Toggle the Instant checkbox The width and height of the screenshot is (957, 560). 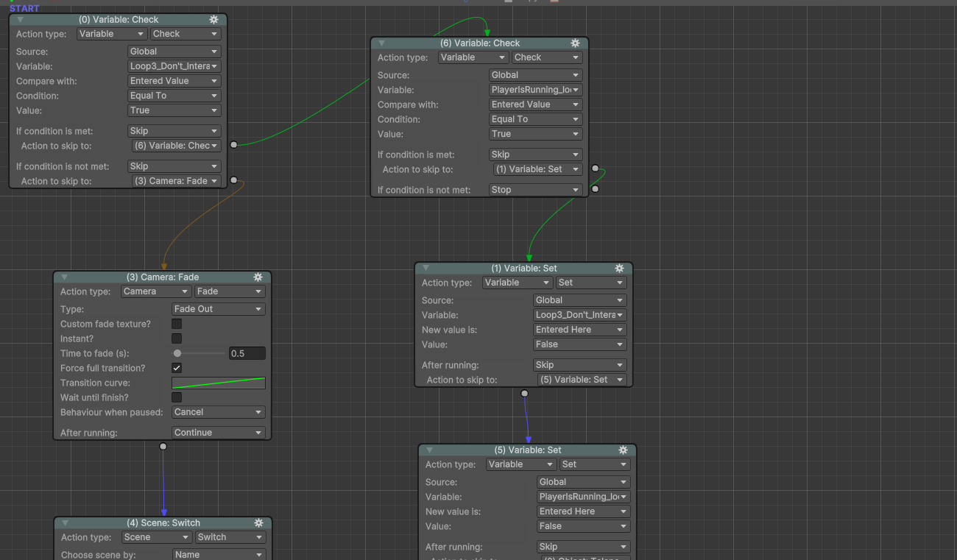point(177,339)
